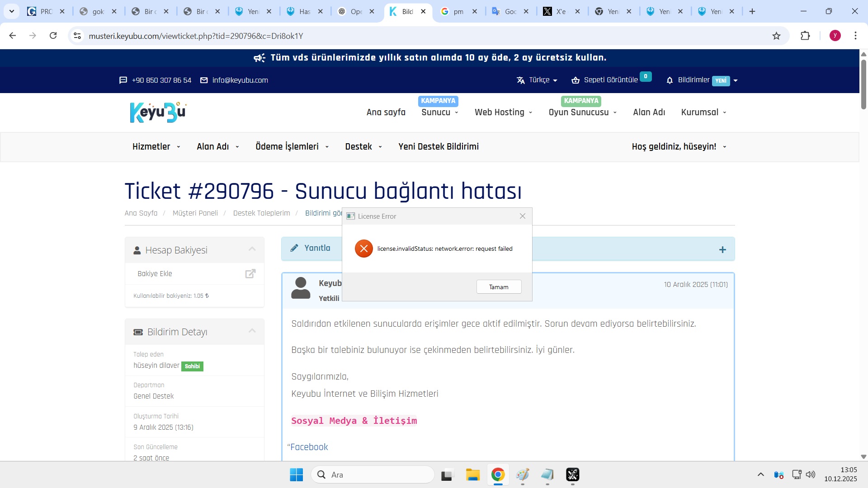The image size is (868, 488).
Task: Open the tab search dropdown
Action: click(x=12, y=11)
